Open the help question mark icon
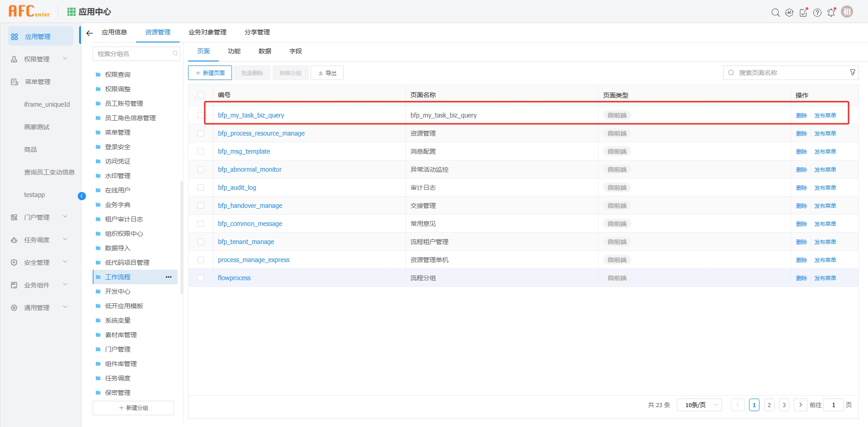 (x=817, y=13)
